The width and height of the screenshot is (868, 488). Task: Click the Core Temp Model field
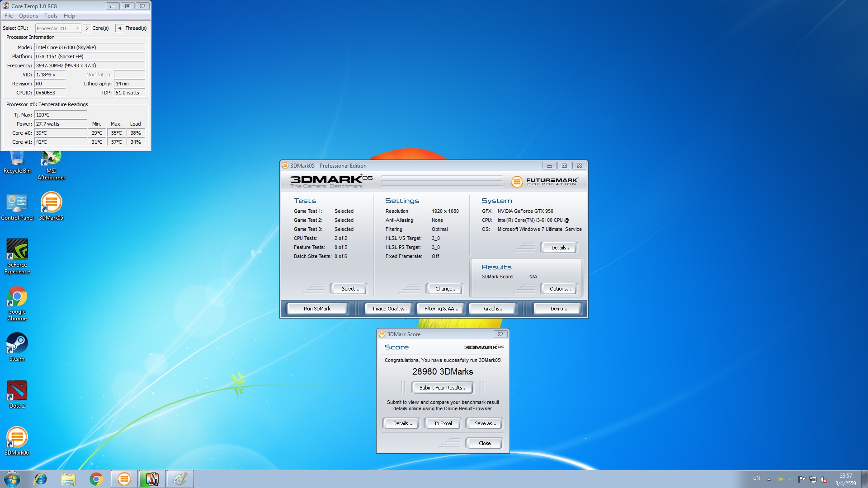point(90,47)
